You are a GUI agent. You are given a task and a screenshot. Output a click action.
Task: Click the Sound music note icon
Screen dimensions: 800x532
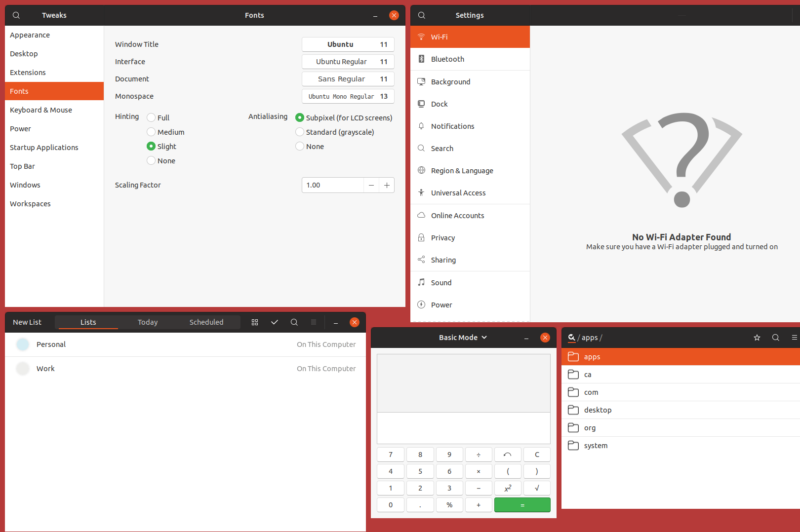click(421, 282)
